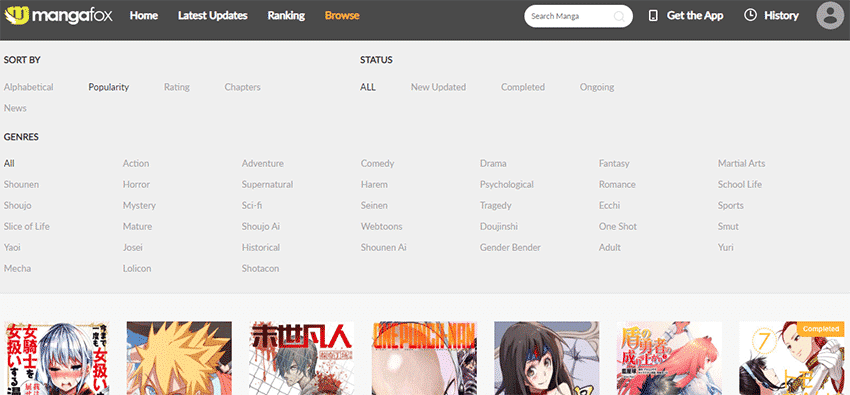Filter by the Sports genre
This screenshot has height=395, width=850.
click(730, 205)
